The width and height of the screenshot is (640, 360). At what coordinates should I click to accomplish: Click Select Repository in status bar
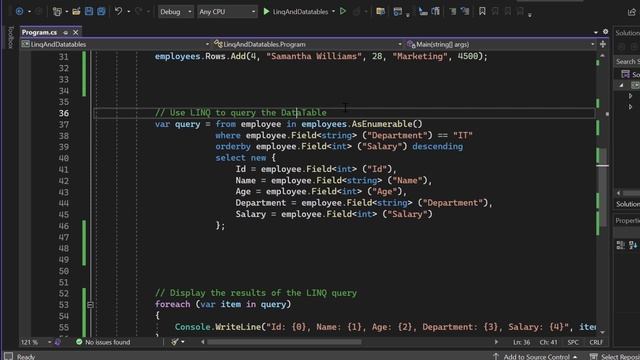tap(615, 357)
